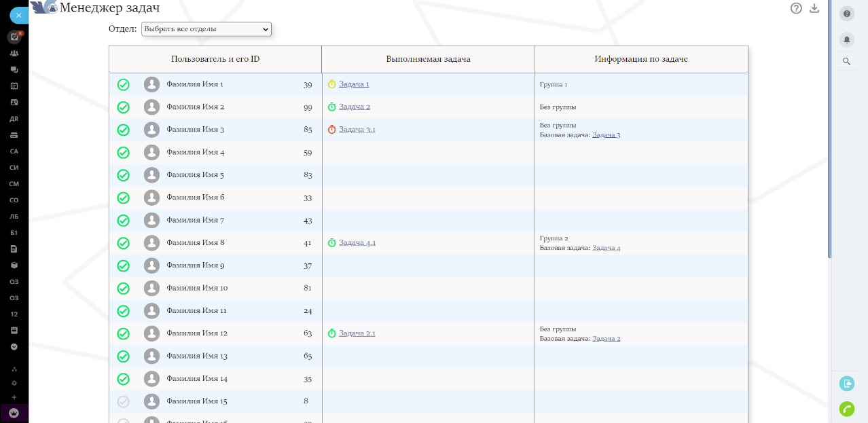Click the download icon in the page header

[x=814, y=8]
